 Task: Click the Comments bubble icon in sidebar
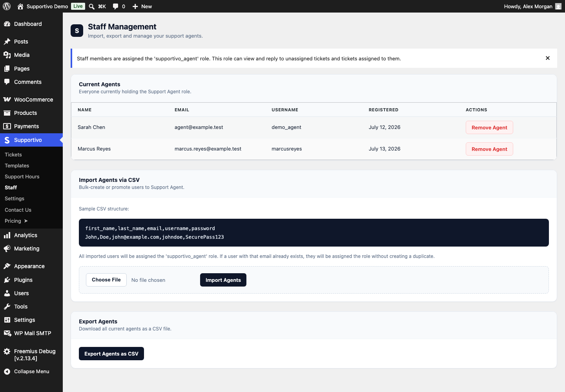click(7, 82)
